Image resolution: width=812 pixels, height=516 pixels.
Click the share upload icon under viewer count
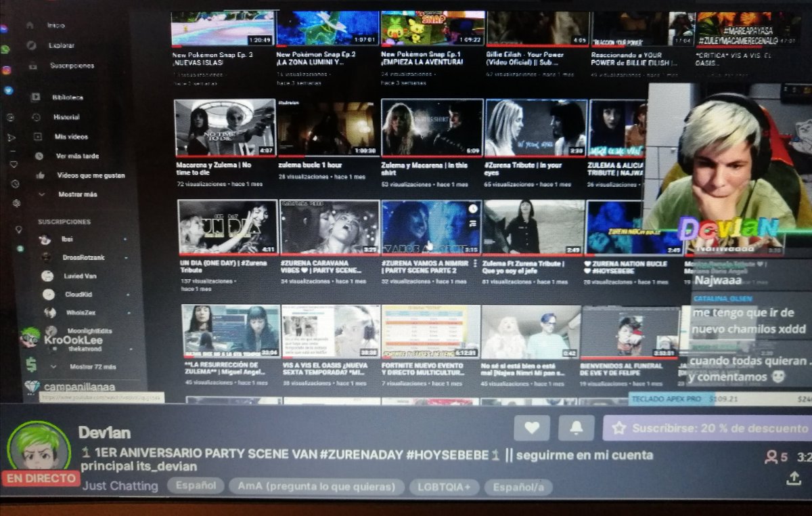click(794, 479)
